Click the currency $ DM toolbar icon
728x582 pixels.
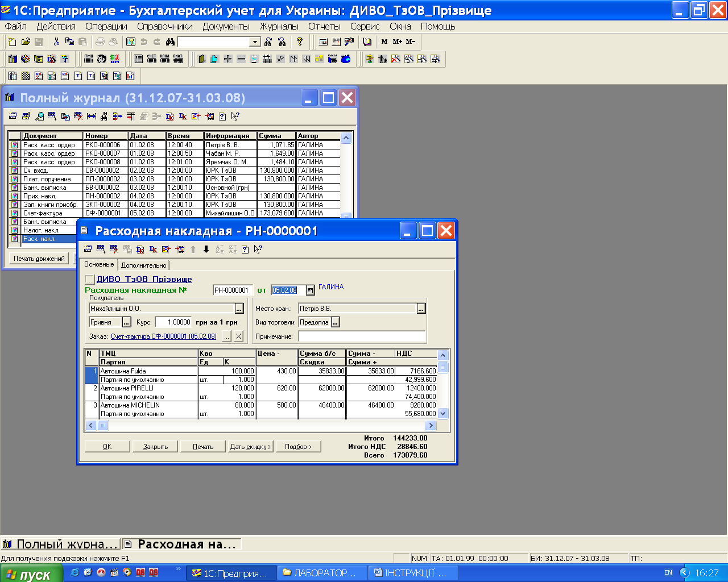pyautogui.click(x=115, y=59)
